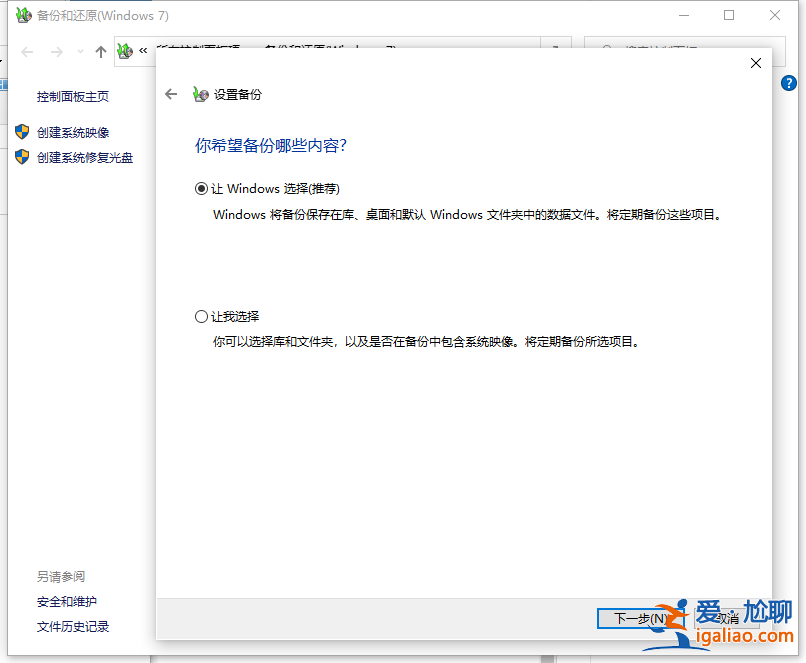Click the green backup icon in the address bar
The height and width of the screenshot is (663, 806).
click(125, 51)
